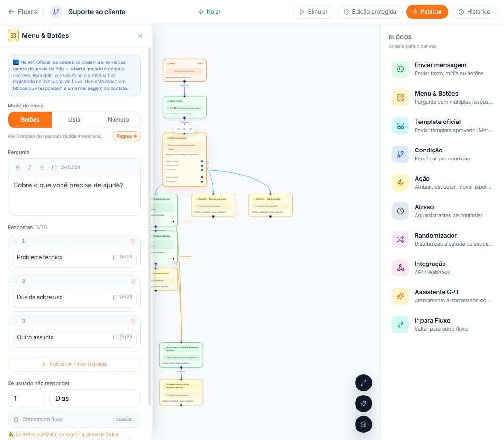Select the Atraso clock block icon

[400, 211]
